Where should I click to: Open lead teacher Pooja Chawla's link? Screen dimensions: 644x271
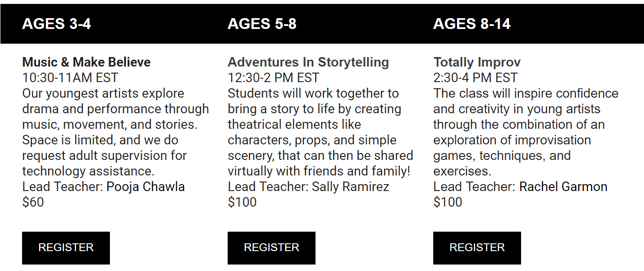[145, 187]
